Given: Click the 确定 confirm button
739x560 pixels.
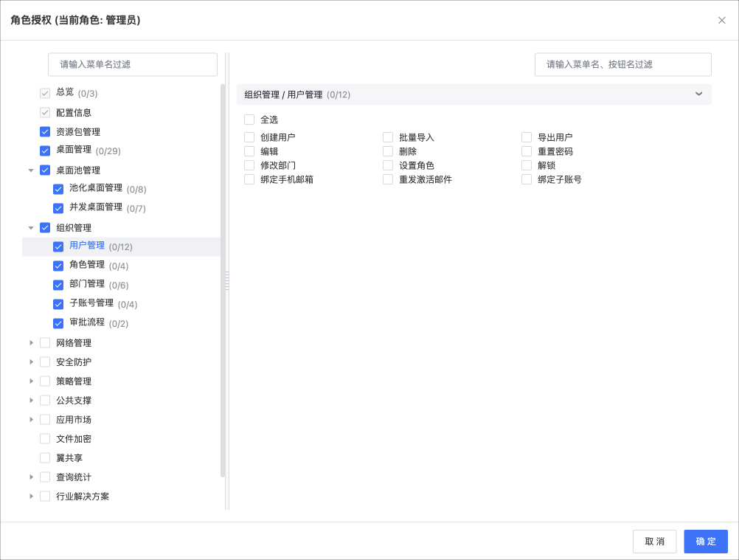Looking at the screenshot, I should point(705,541).
